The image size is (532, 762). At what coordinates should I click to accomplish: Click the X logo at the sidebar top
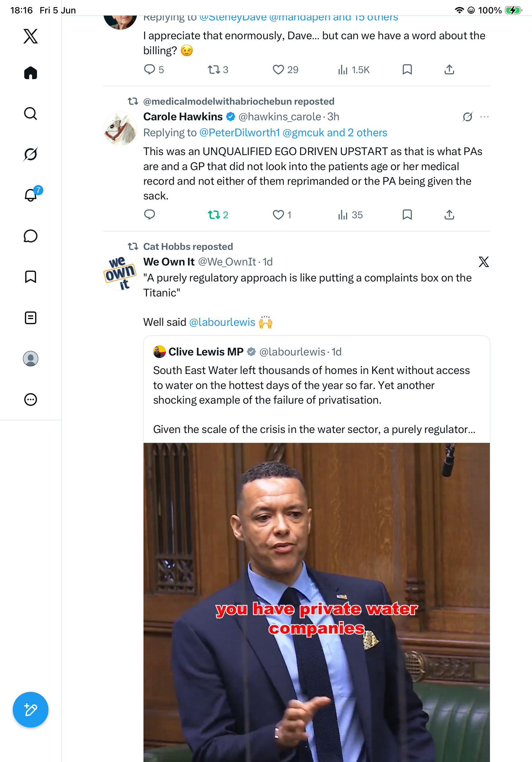coord(31,36)
